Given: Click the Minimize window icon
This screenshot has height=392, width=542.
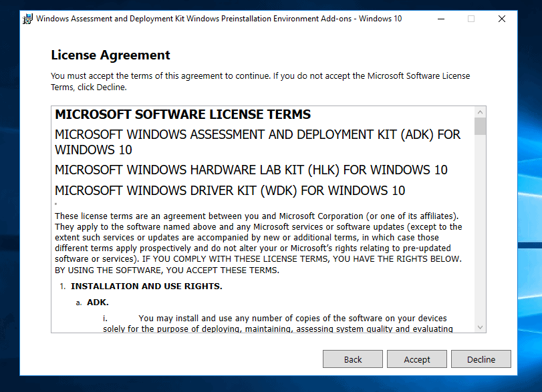Looking at the screenshot, I should point(441,19).
